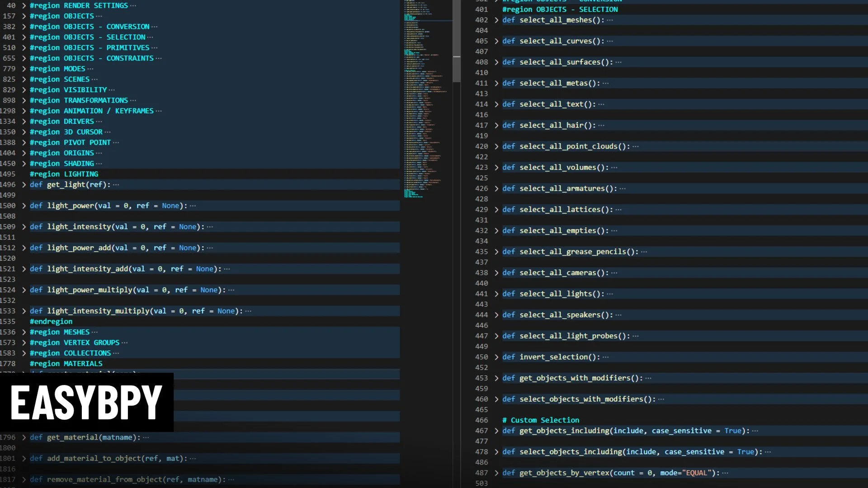Click the ellipsis after select_all_cameras()
868x488 pixels.
[614, 273]
